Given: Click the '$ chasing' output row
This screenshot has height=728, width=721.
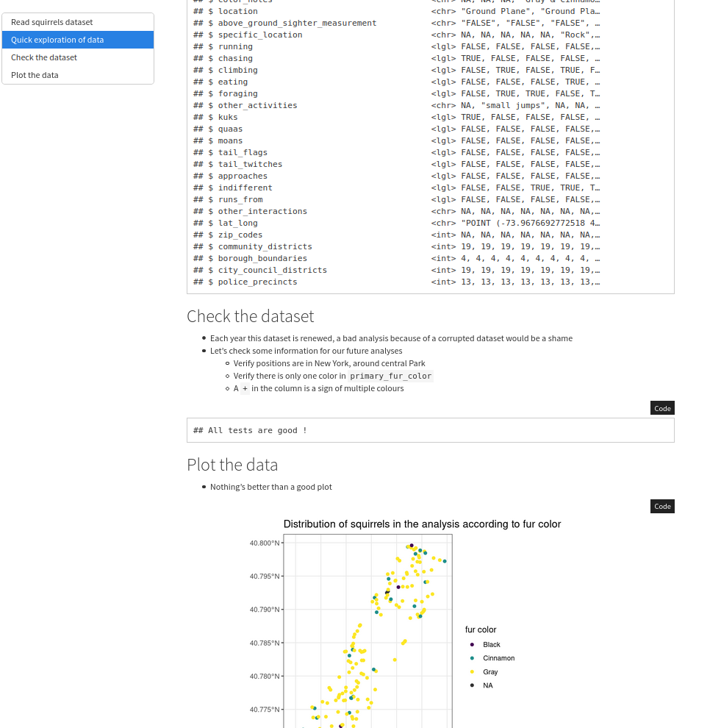Looking at the screenshot, I should [x=397, y=59].
